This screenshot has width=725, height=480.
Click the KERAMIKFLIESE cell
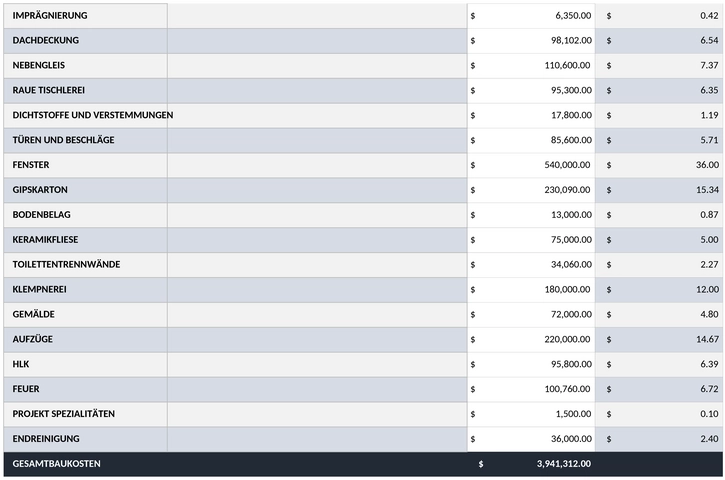[x=86, y=240]
